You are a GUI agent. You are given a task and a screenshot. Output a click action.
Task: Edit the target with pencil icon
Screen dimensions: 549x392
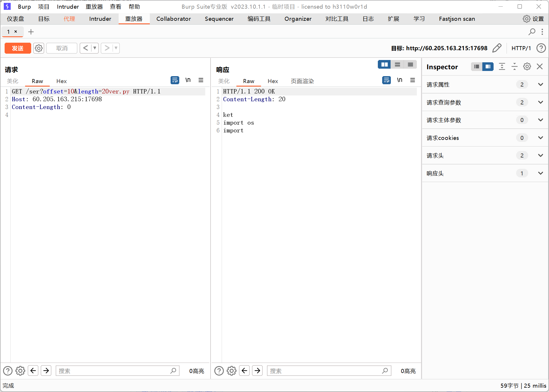coord(497,48)
